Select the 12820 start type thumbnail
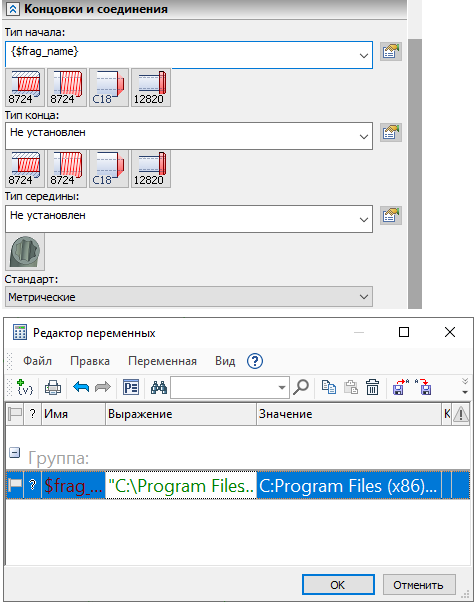This screenshot has height=602, width=474. (x=151, y=88)
